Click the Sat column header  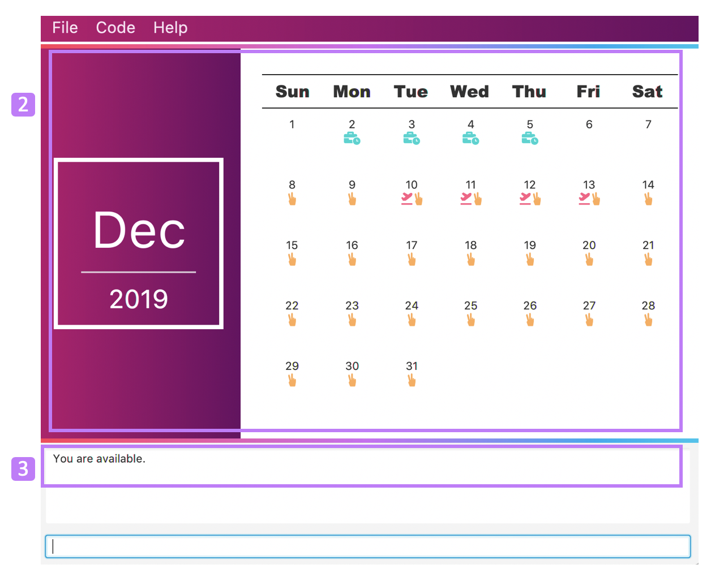(x=648, y=92)
